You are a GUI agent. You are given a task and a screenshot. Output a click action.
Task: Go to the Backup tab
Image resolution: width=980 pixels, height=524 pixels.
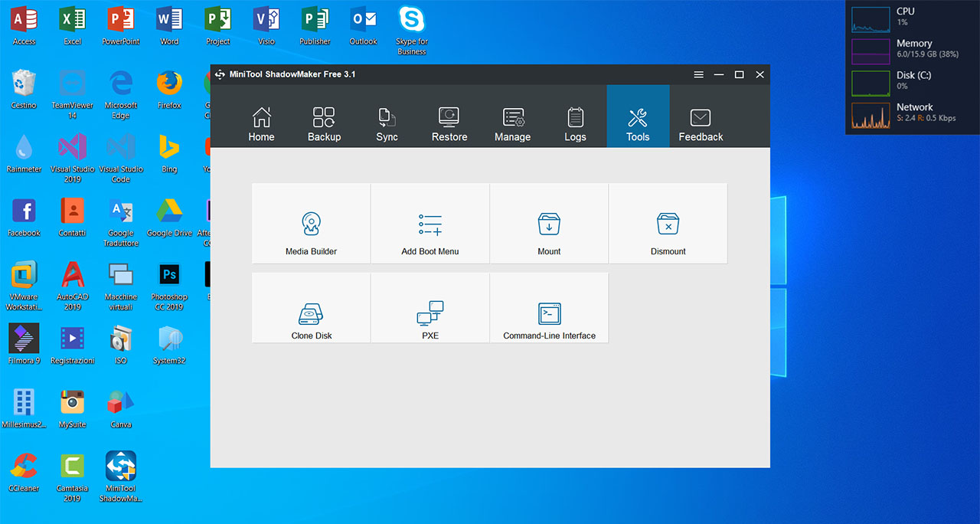pyautogui.click(x=324, y=116)
